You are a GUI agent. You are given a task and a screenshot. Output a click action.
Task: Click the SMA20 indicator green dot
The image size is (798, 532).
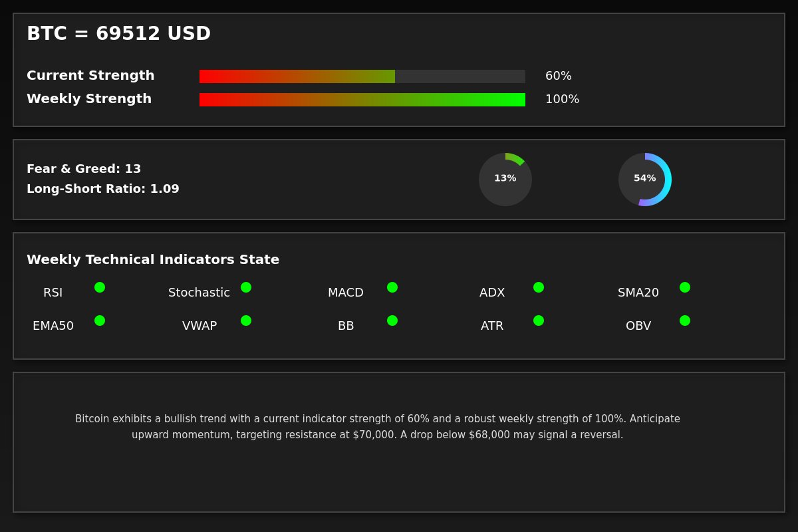coord(685,287)
